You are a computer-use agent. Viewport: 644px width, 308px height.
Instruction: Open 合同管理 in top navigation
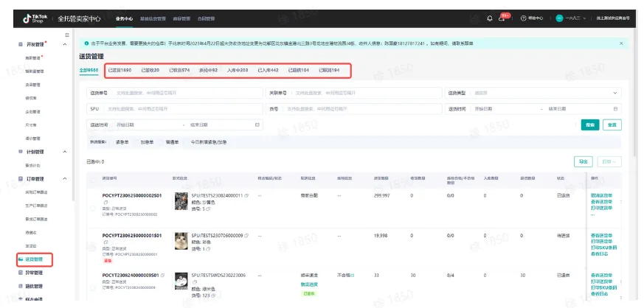(x=206, y=18)
